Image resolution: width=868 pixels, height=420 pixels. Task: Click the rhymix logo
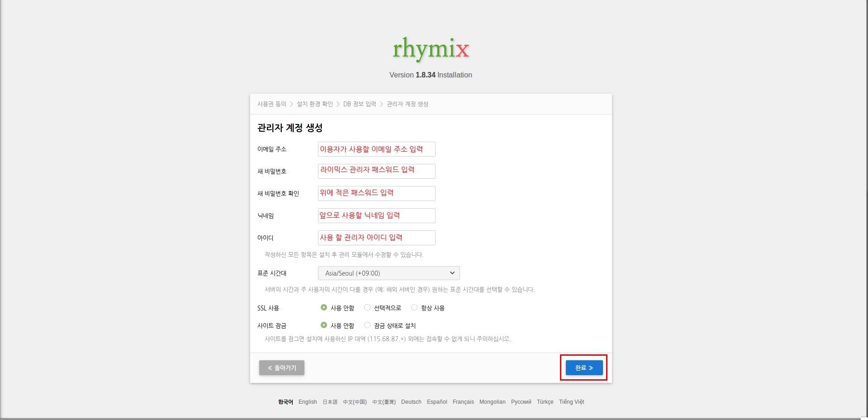(431, 49)
